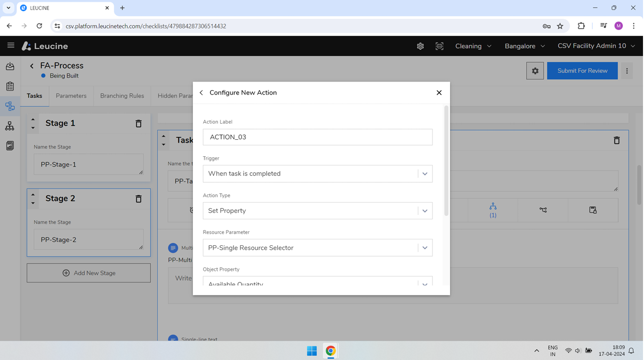Click the QR scan icon in header
This screenshot has height=360, width=644.
point(439,46)
